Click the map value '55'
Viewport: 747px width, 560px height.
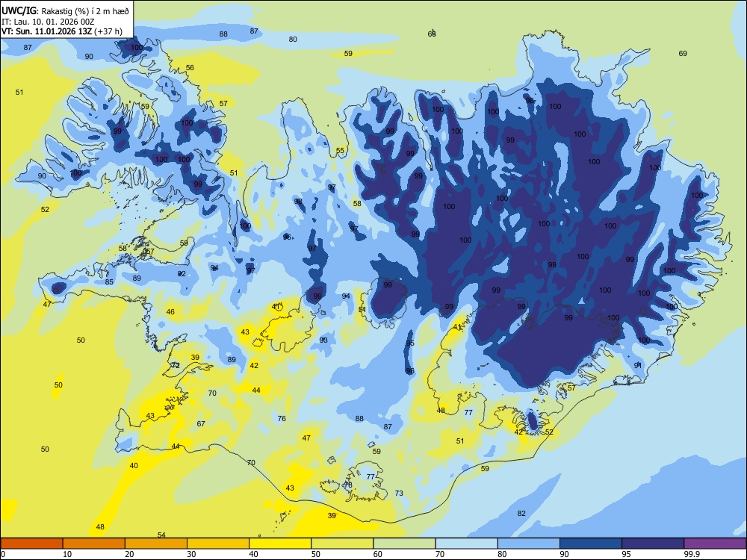pos(340,151)
